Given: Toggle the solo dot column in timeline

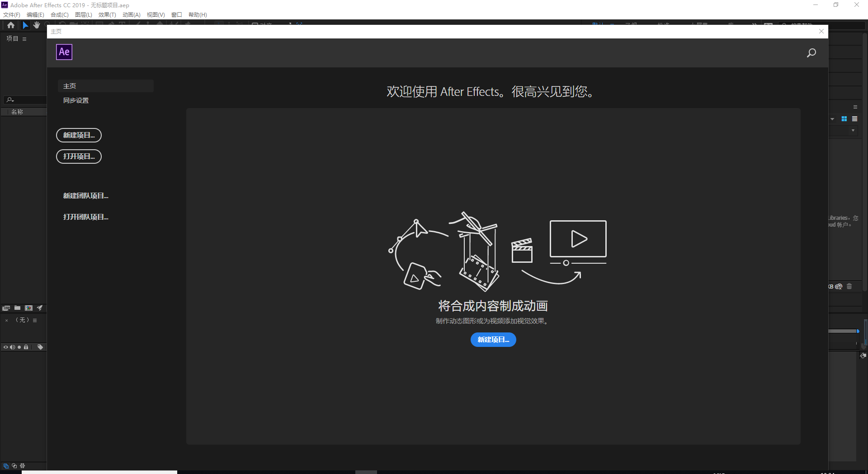Looking at the screenshot, I should pyautogui.click(x=19, y=347).
